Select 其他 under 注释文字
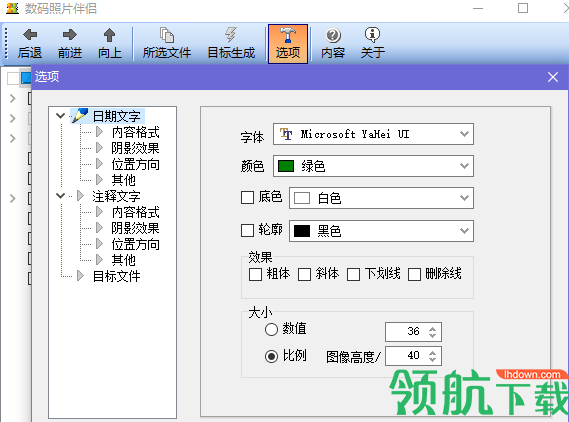569x422 pixels. point(123,260)
